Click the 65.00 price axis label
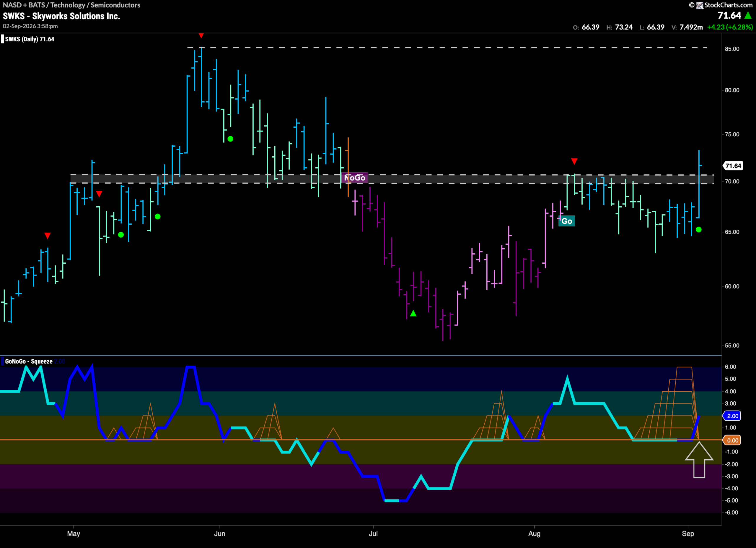756x548 pixels. coord(732,231)
